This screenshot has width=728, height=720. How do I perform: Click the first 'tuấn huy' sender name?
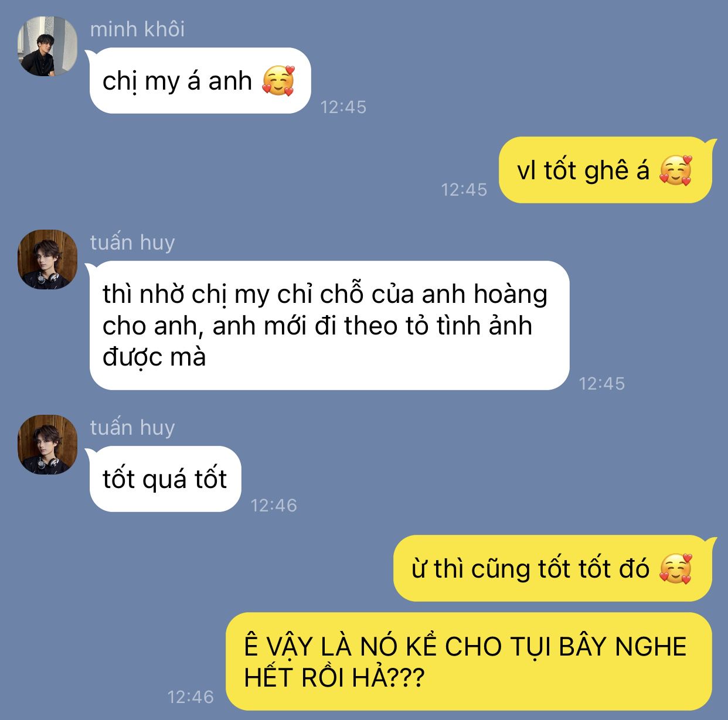tap(132, 242)
